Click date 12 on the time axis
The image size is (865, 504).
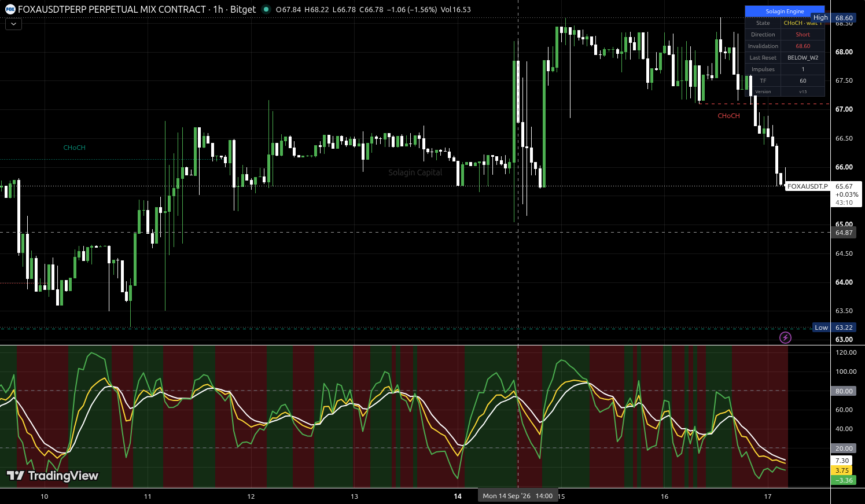point(251,496)
